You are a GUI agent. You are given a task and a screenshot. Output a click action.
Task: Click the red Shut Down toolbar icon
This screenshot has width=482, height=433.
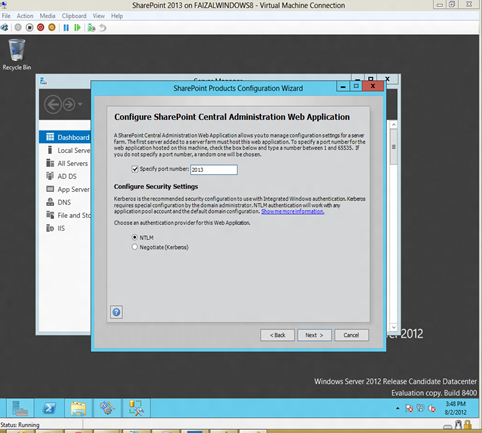[x=41, y=28]
